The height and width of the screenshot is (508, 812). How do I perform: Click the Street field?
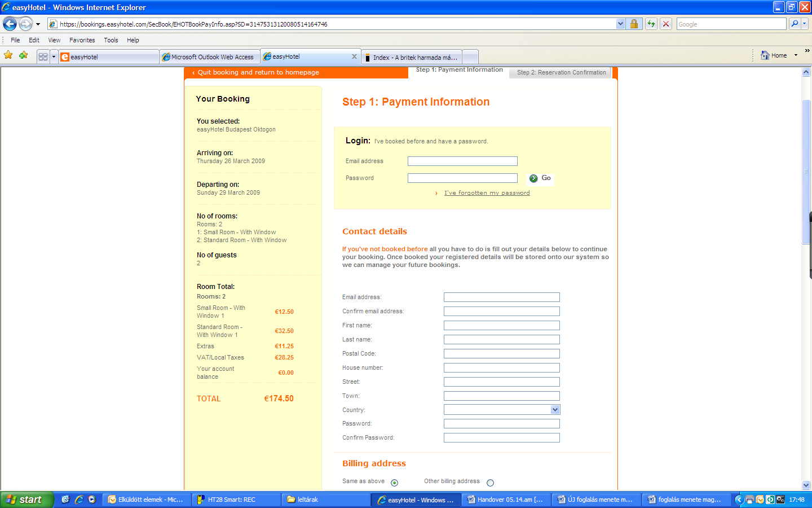(x=502, y=382)
